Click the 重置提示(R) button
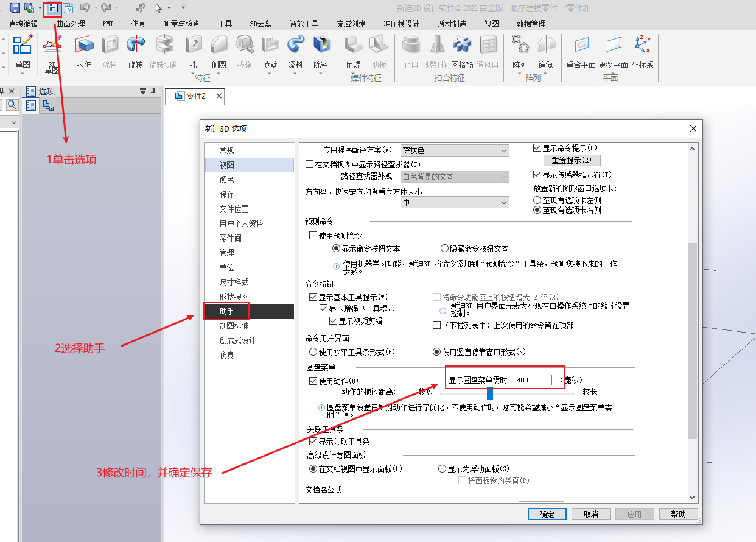This screenshot has height=542, width=756. click(x=572, y=160)
